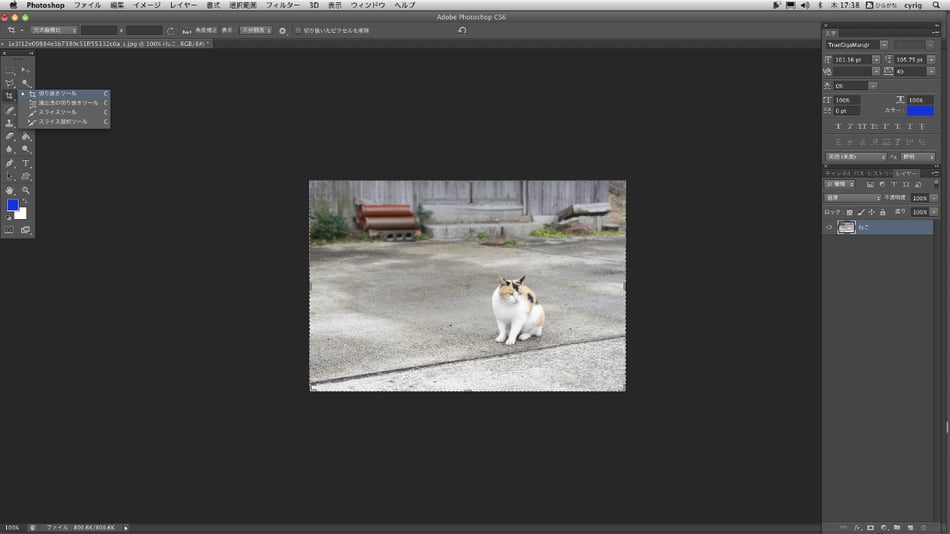Click the ねこ layer thumbnail
This screenshot has width=950, height=534.
(846, 227)
